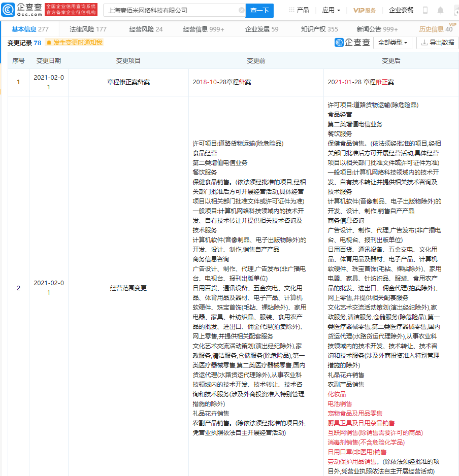Viewport: 459px width, 476px height.
Task: Open the notification bell icon
Action: [x=440, y=10]
